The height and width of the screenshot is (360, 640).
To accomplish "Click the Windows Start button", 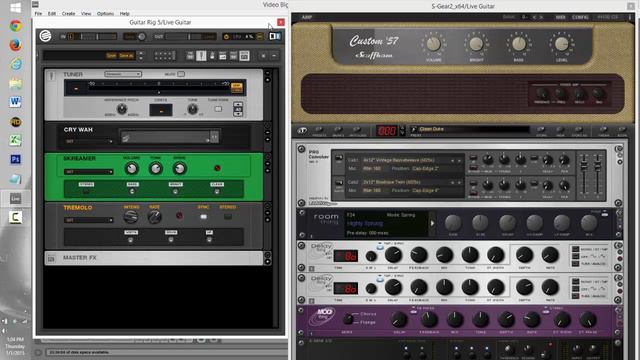I will [x=16, y=7].
